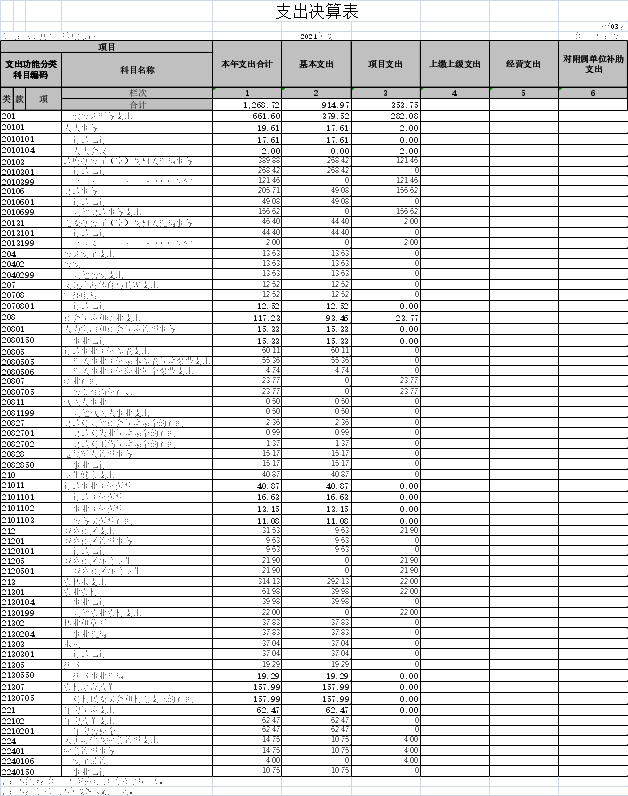Click the subject code 221 cell
628x796 pixels.
[x=31, y=709]
